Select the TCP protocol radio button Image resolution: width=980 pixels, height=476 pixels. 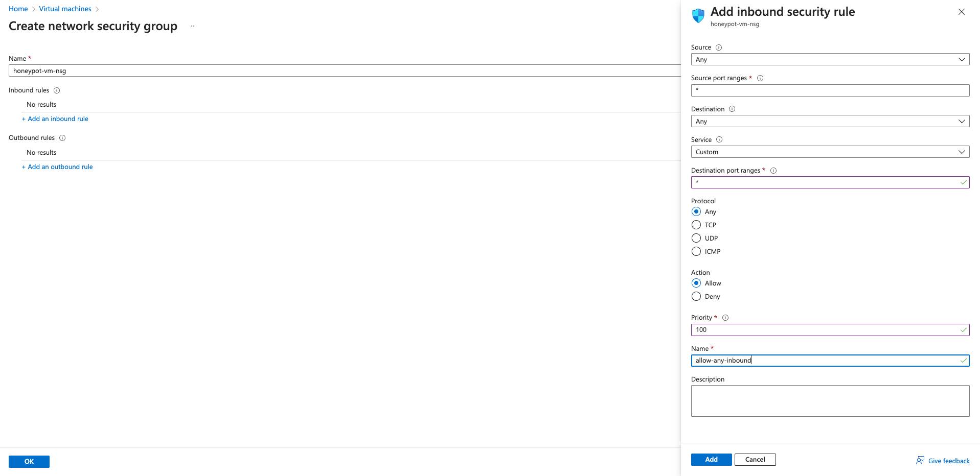point(696,225)
